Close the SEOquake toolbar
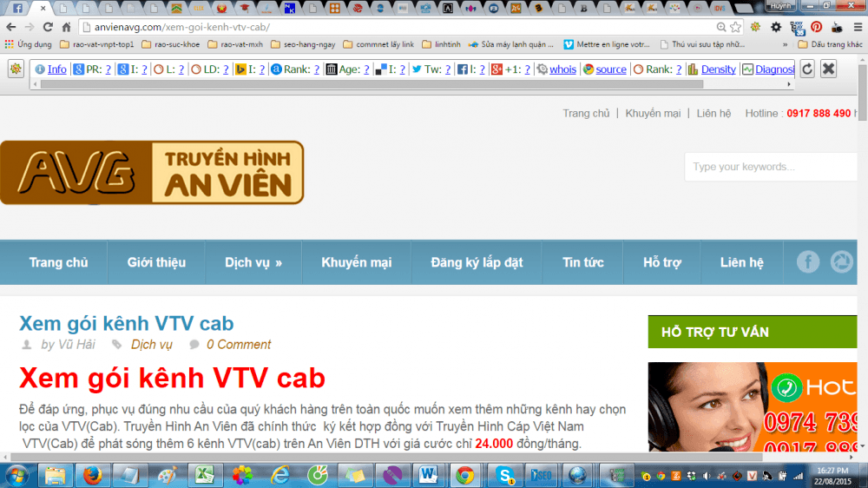This screenshot has width=868, height=488. click(829, 69)
